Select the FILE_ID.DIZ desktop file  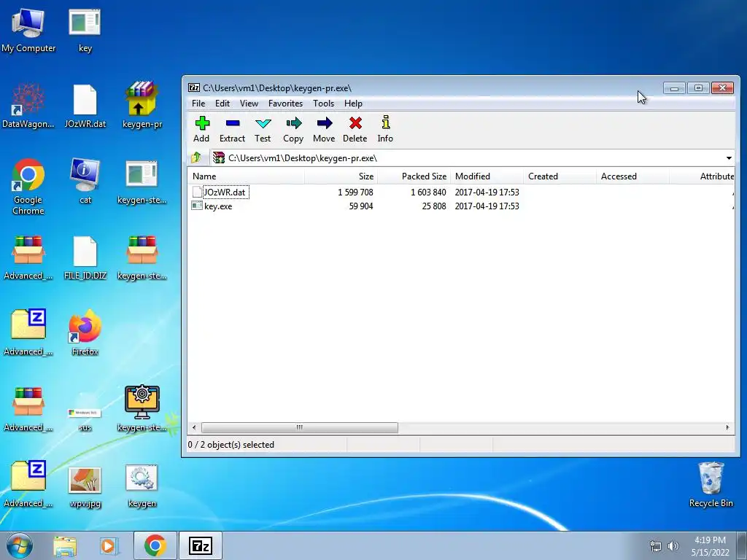85,257
